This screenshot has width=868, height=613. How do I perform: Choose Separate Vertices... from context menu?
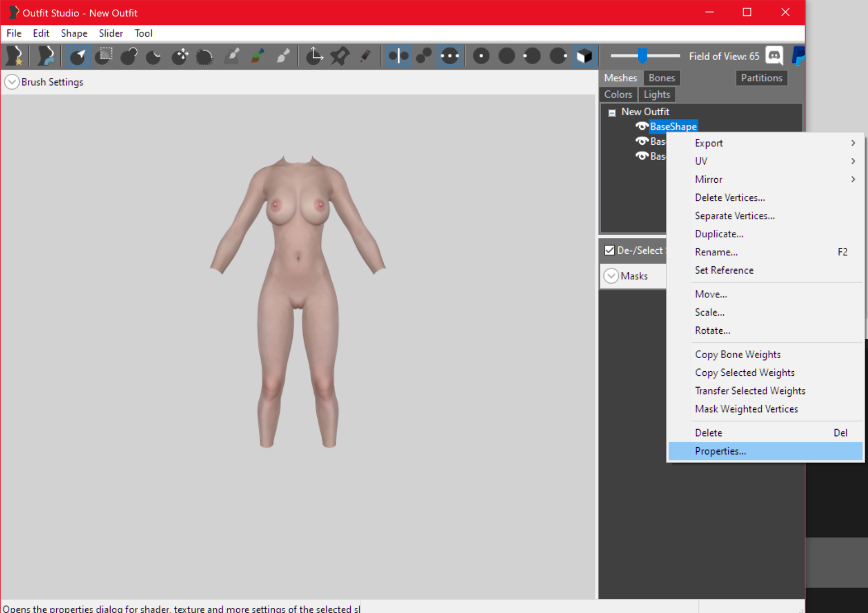click(x=765, y=216)
